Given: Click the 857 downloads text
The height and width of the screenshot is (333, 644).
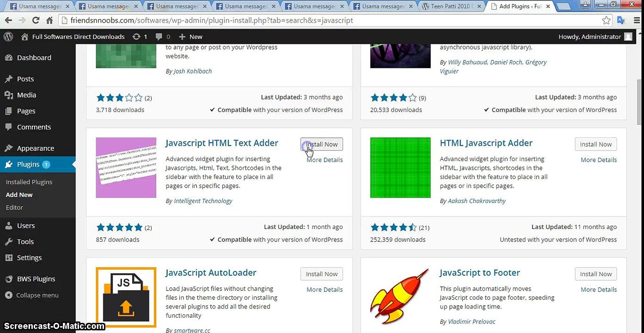Looking at the screenshot, I should (x=117, y=240).
